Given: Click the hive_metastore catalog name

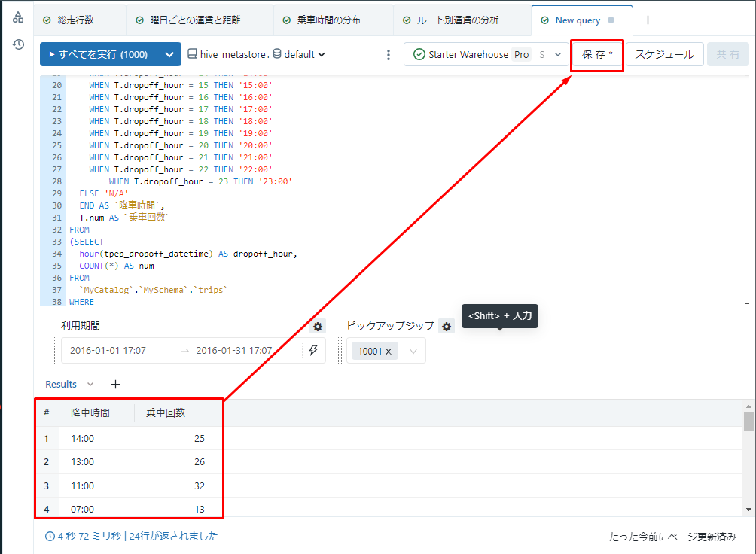Looking at the screenshot, I should 233,54.
